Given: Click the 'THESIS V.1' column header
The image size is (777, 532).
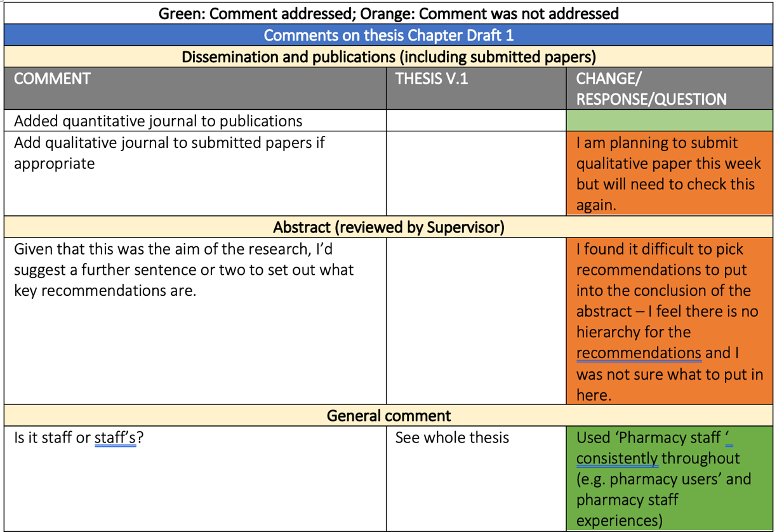Looking at the screenshot, I should tap(432, 79).
